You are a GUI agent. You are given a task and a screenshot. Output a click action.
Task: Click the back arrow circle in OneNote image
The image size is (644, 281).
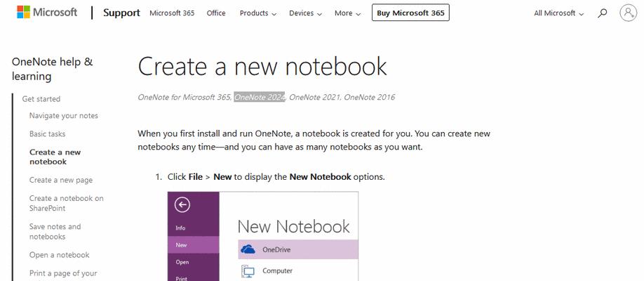(x=182, y=204)
